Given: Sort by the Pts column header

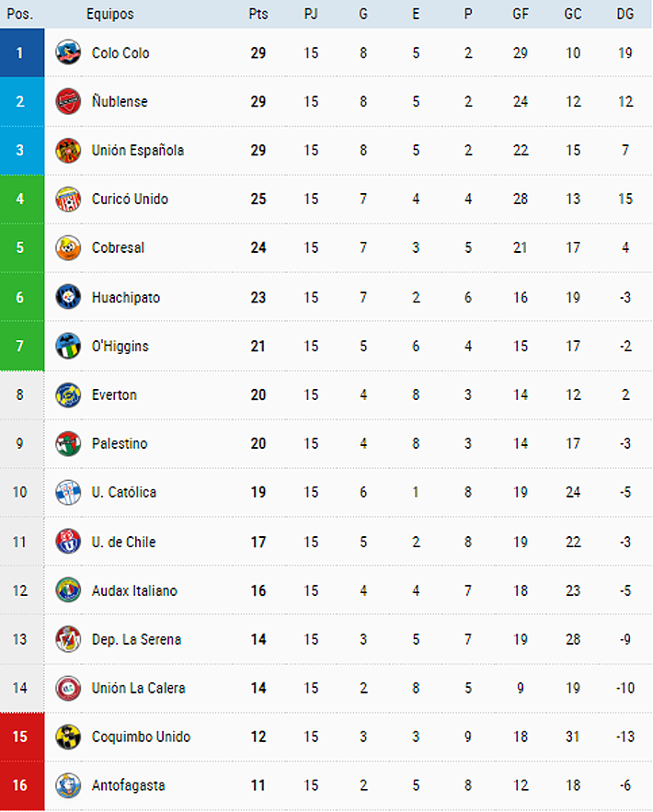Looking at the screenshot, I should tap(258, 14).
